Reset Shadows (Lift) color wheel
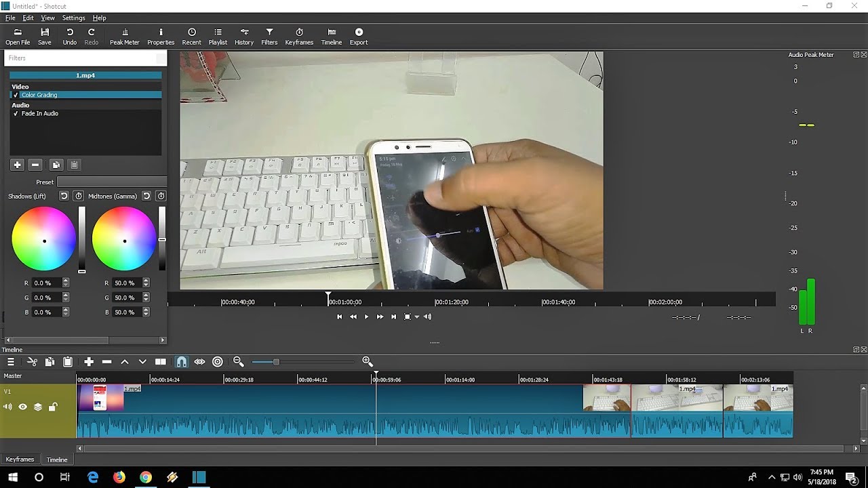 tap(64, 196)
